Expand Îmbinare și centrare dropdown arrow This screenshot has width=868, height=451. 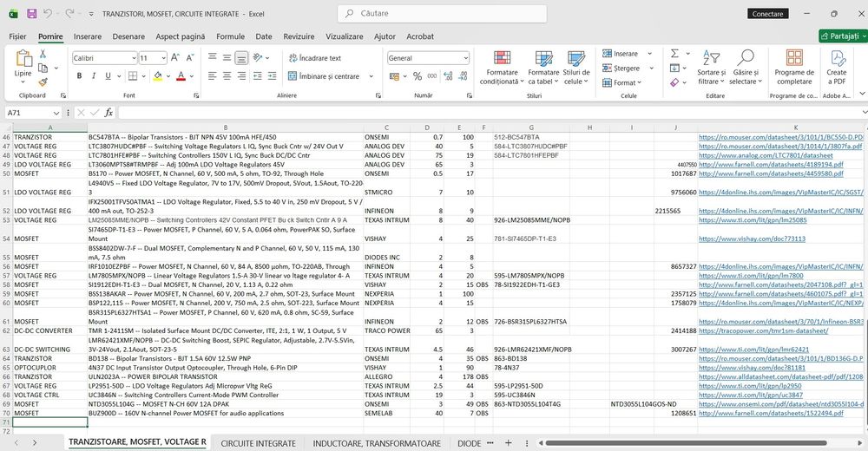tap(371, 76)
